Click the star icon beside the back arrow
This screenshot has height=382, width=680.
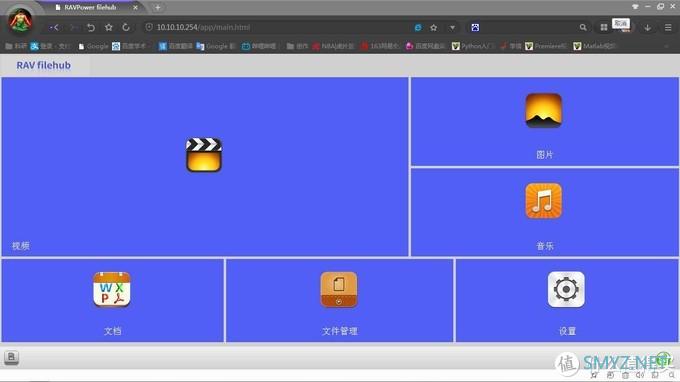pyautogui.click(x=108, y=27)
